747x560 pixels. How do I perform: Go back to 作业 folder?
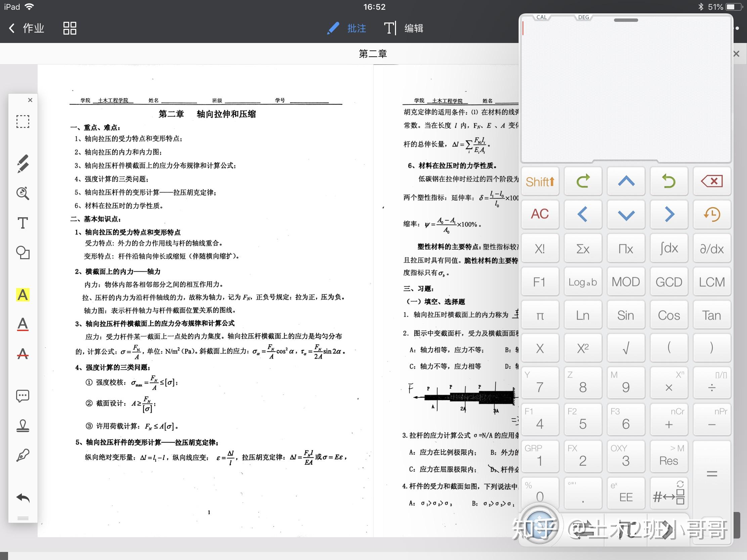[26, 28]
